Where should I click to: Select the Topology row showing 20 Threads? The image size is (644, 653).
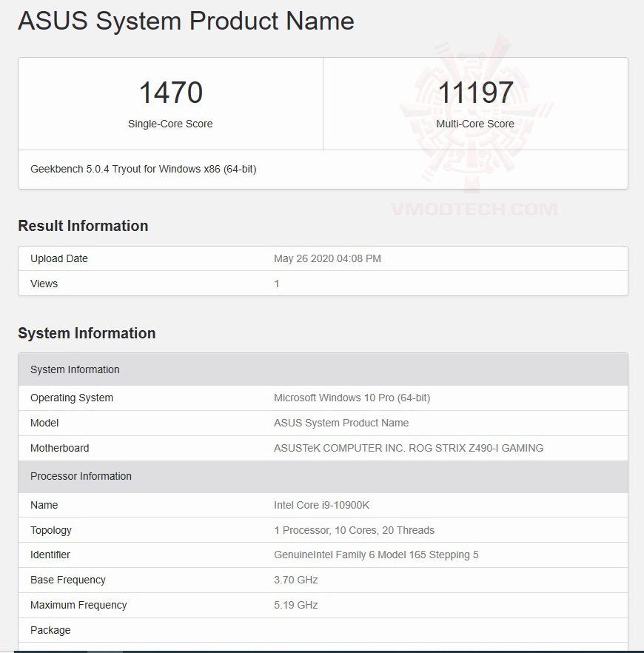pos(353,530)
